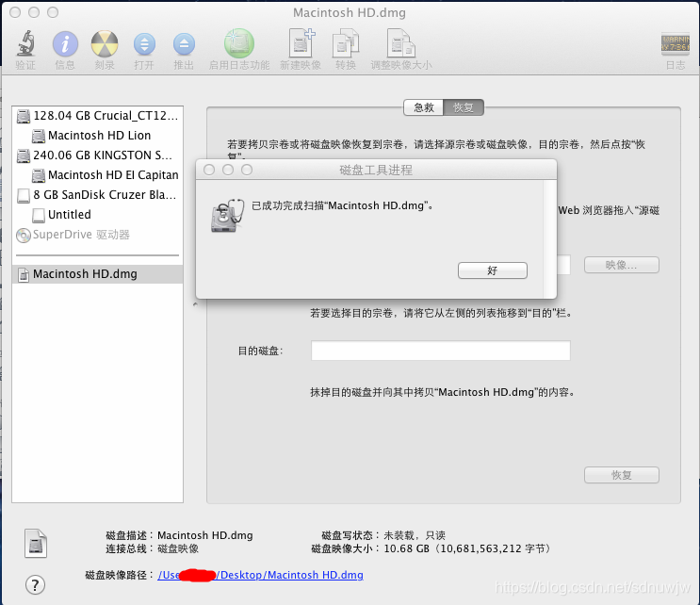The width and height of the screenshot is (700, 605).
Task: Click the 未装载，只读 write status value
Action: pos(415,535)
